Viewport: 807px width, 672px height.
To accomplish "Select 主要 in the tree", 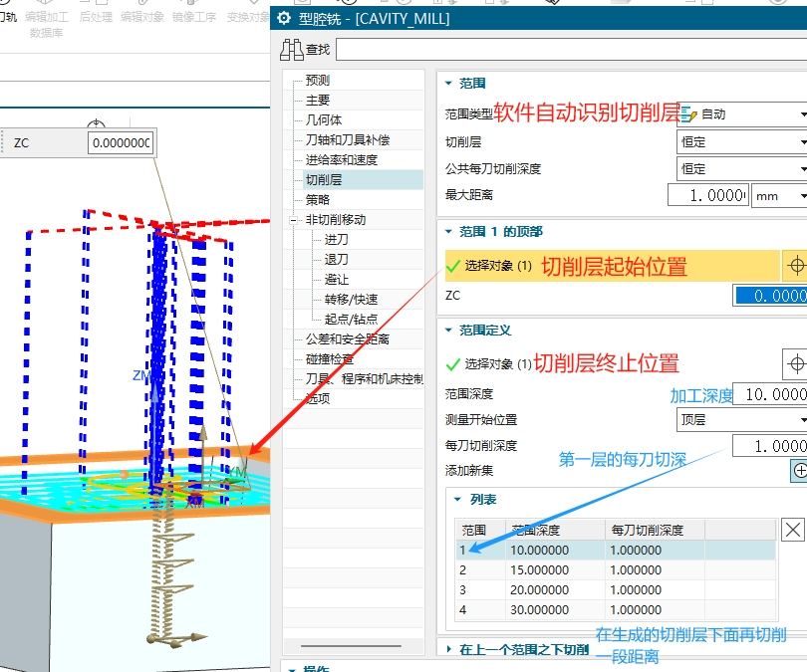I will tap(317, 100).
